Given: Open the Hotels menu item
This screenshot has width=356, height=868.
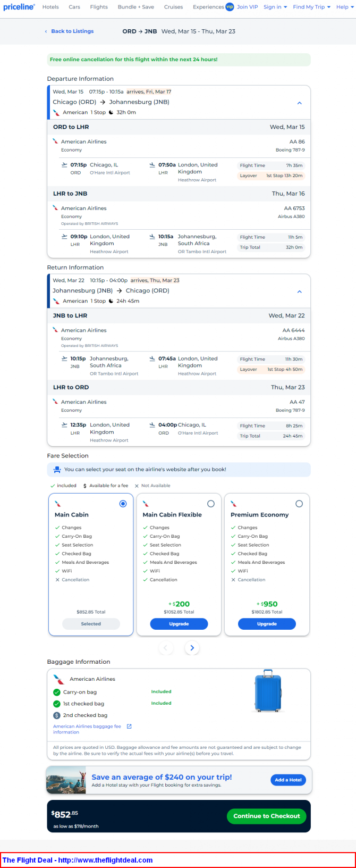Looking at the screenshot, I should pyautogui.click(x=50, y=7).
